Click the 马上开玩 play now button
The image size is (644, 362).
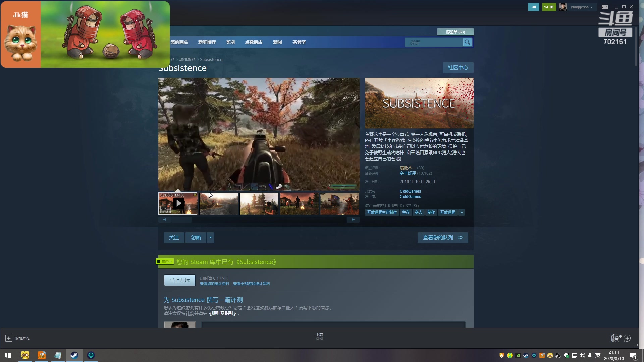click(x=179, y=280)
